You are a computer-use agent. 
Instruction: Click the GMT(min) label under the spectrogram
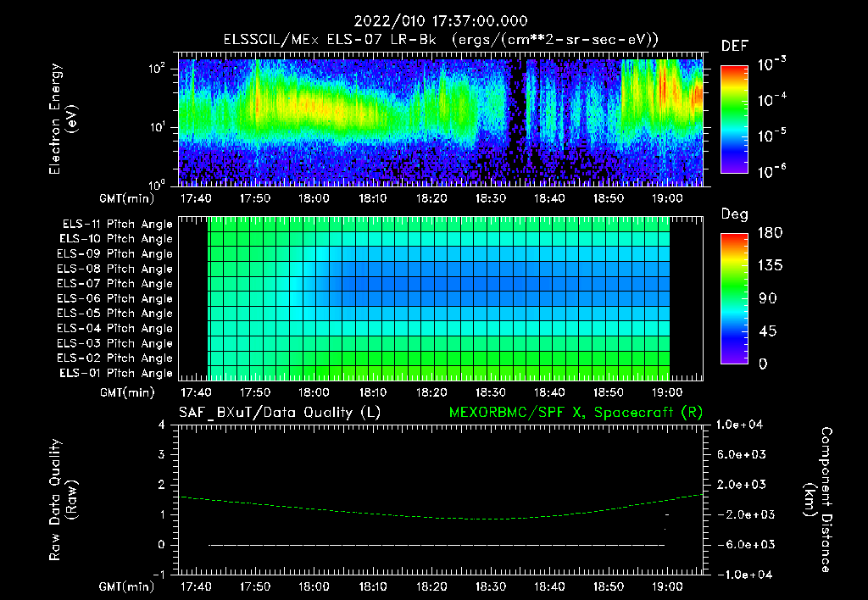click(x=127, y=198)
